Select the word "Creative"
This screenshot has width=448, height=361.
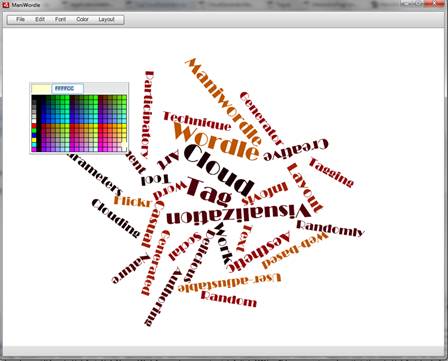coord(296,150)
